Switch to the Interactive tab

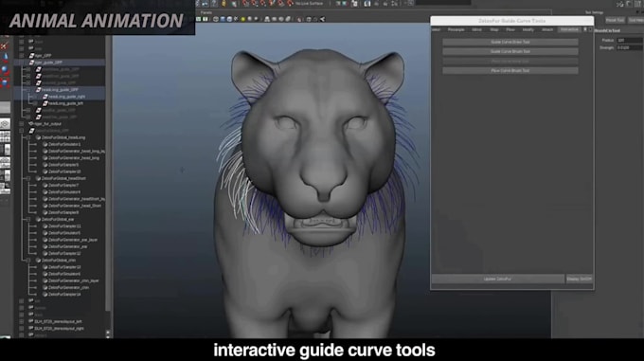click(569, 29)
